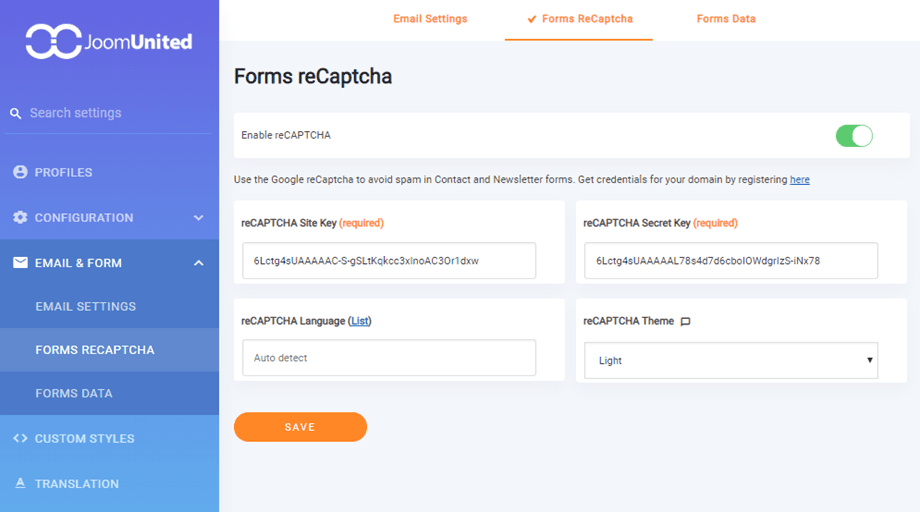Click the checkmark on Forms ReCaptcha tab

point(532,19)
